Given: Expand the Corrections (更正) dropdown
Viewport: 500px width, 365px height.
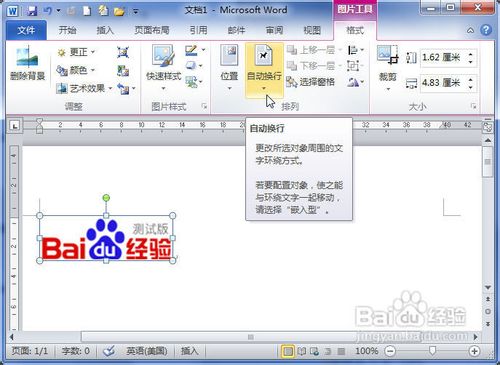Looking at the screenshot, I should coord(93,52).
